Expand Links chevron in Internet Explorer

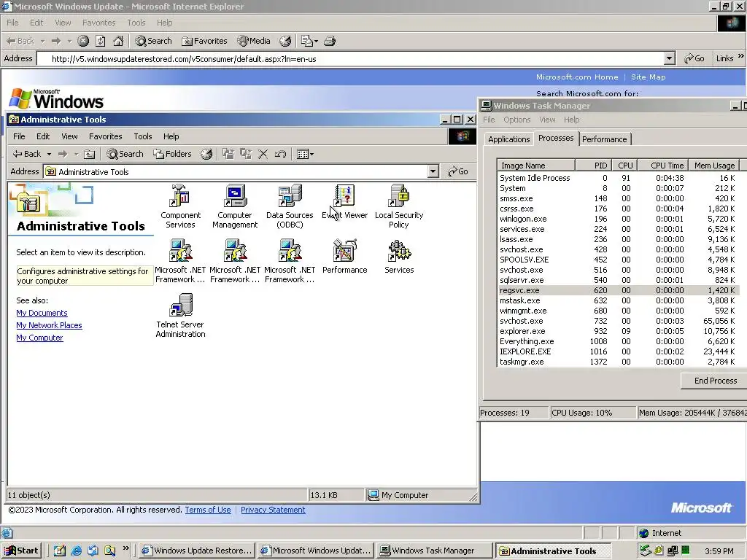pyautogui.click(x=741, y=56)
